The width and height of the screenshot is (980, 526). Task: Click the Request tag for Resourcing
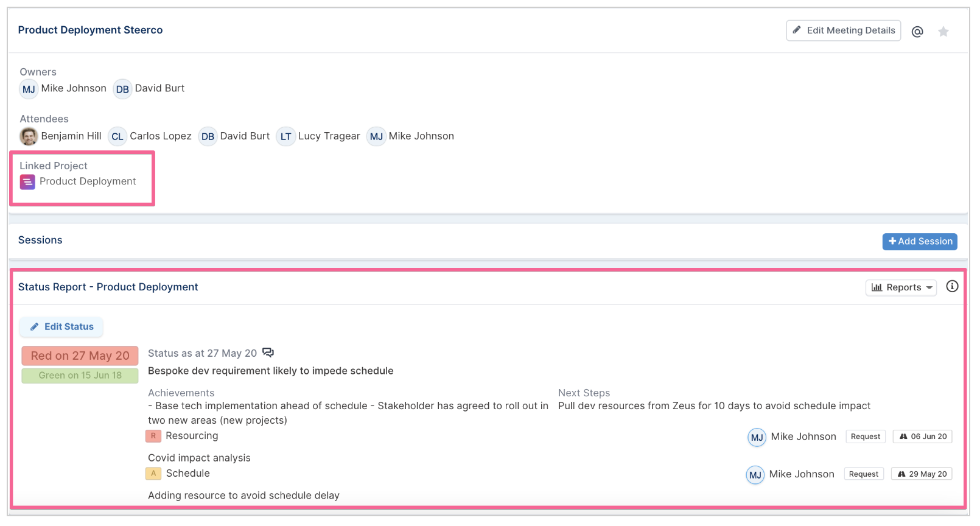pyautogui.click(x=866, y=437)
